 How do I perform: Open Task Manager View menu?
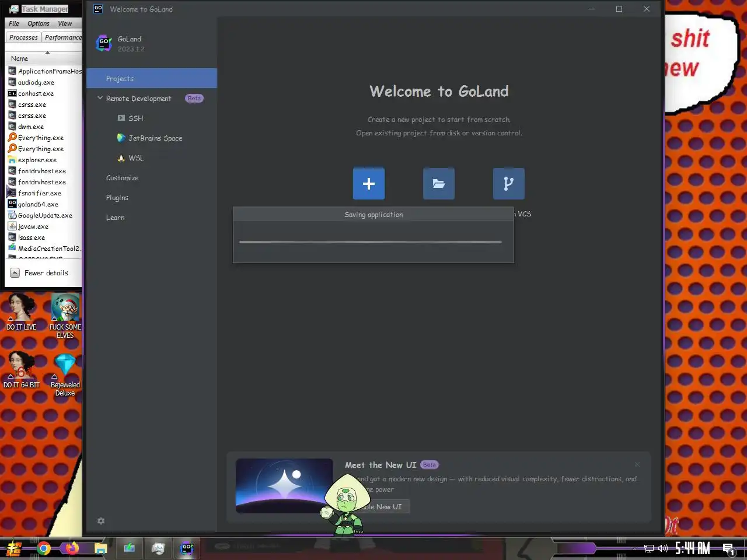[x=65, y=23]
